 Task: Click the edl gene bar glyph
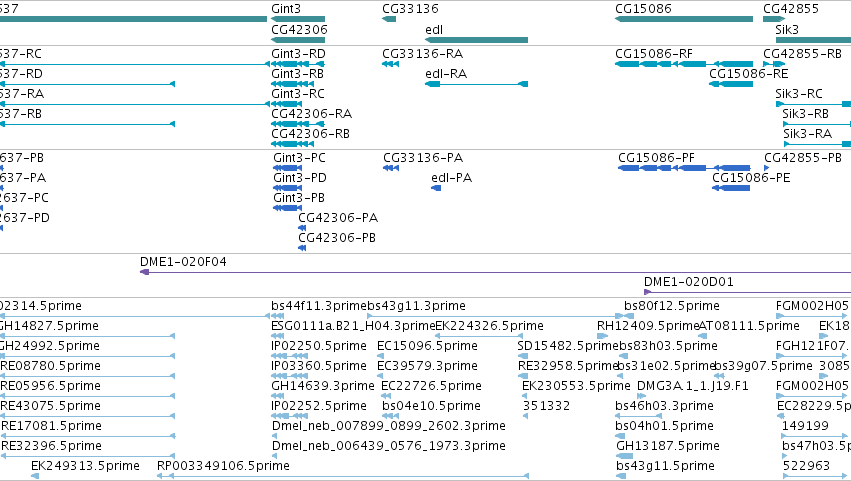[477, 40]
